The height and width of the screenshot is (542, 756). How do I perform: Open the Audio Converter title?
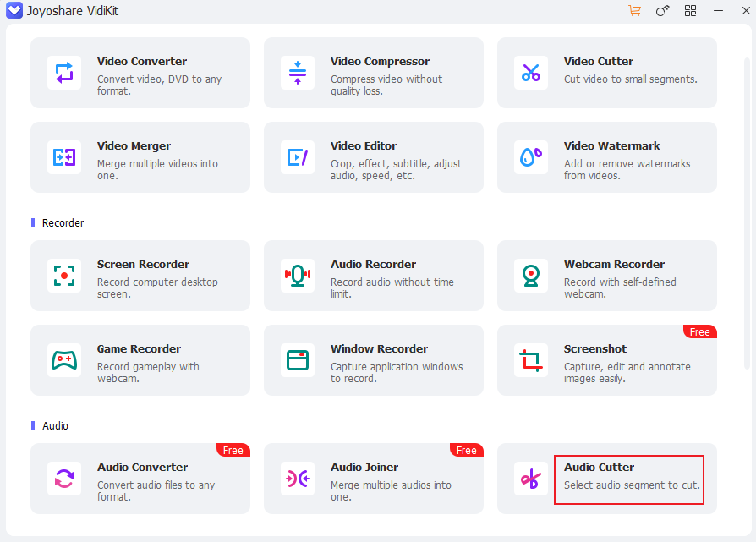click(x=142, y=468)
